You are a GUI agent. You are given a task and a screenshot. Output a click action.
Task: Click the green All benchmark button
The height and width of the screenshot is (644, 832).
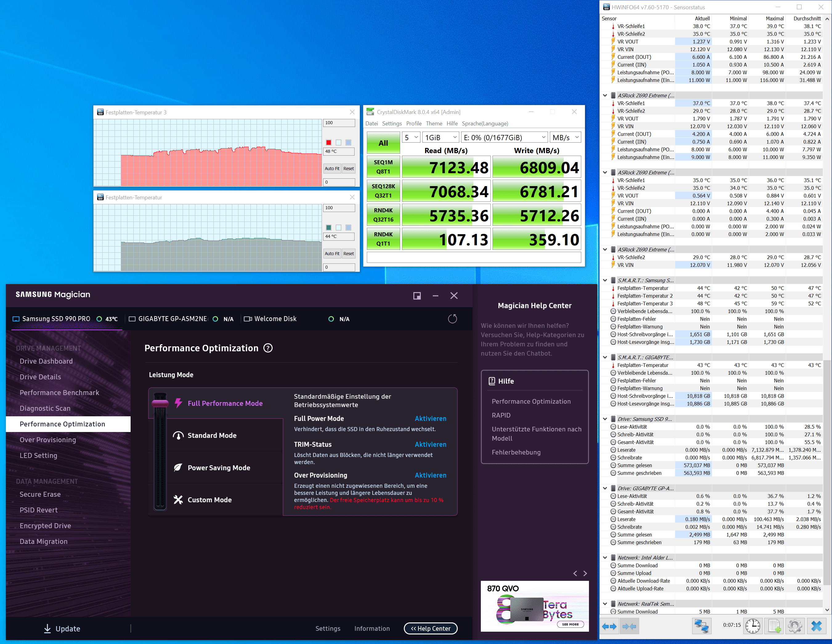click(x=383, y=143)
